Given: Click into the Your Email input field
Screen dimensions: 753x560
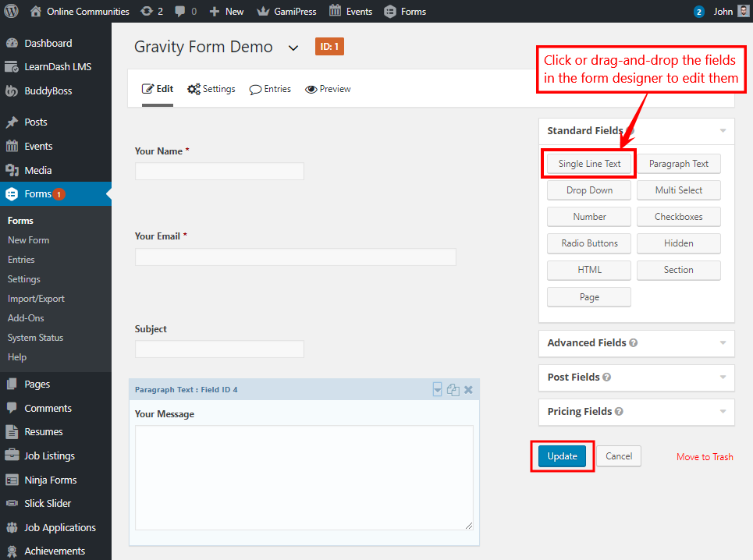Looking at the screenshot, I should pyautogui.click(x=295, y=257).
